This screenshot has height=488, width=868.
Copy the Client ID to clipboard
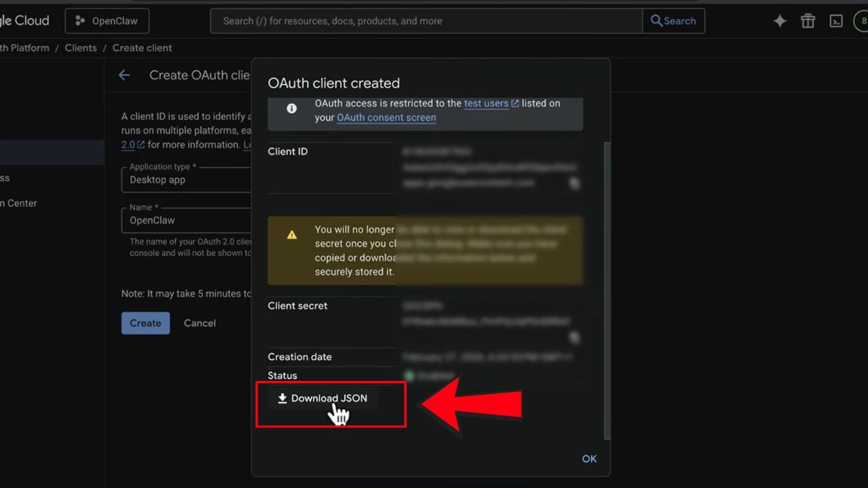pos(574,184)
